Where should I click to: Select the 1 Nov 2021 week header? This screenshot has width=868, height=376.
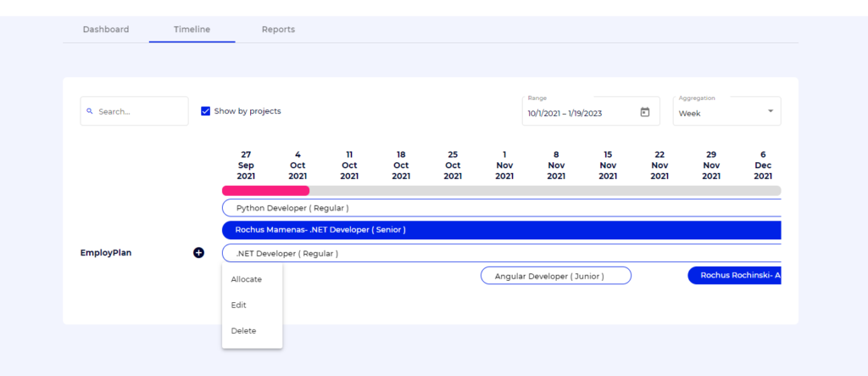tap(504, 166)
